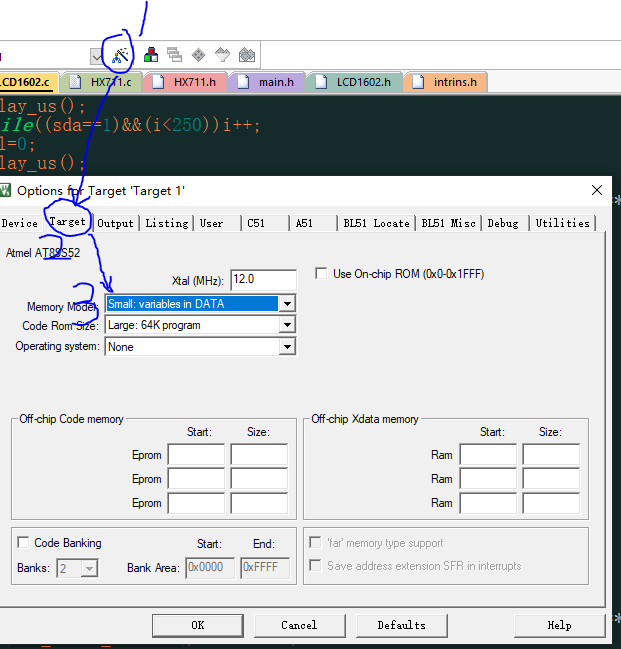Open Help for target options
Screen dimensions: 621x649
[x=559, y=625]
